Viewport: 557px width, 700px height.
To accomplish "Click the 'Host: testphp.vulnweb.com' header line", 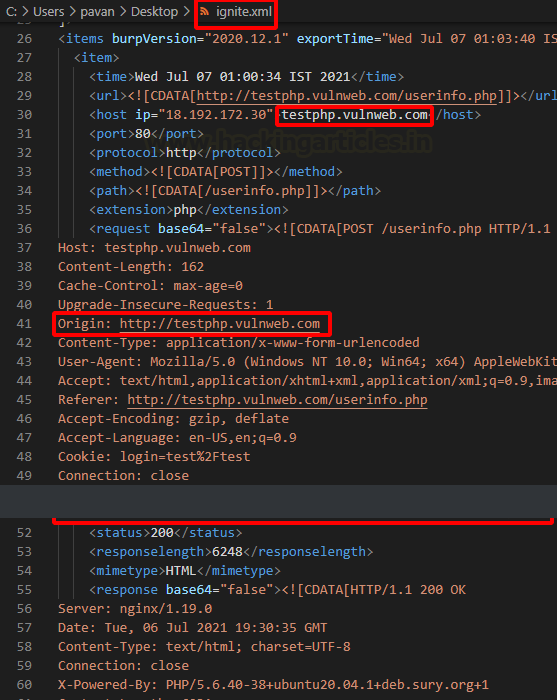I will [154, 248].
